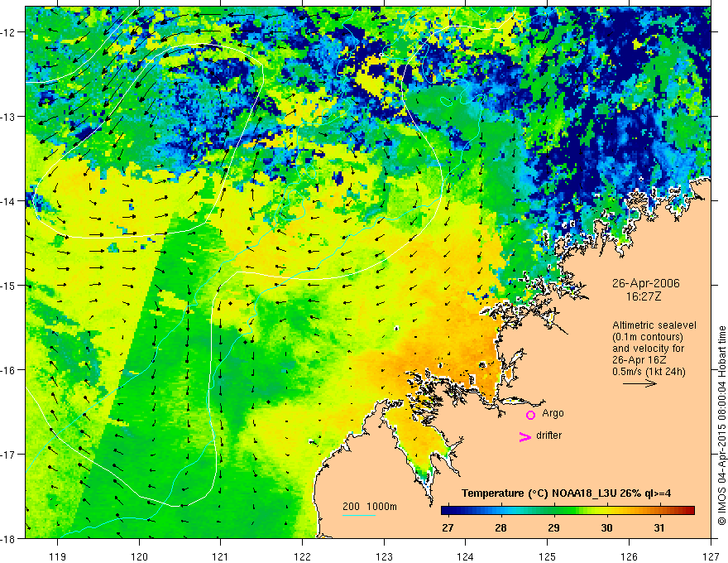Click the '(0.1m contours)' text line
Screen dimensions: 728x563
[648, 337]
